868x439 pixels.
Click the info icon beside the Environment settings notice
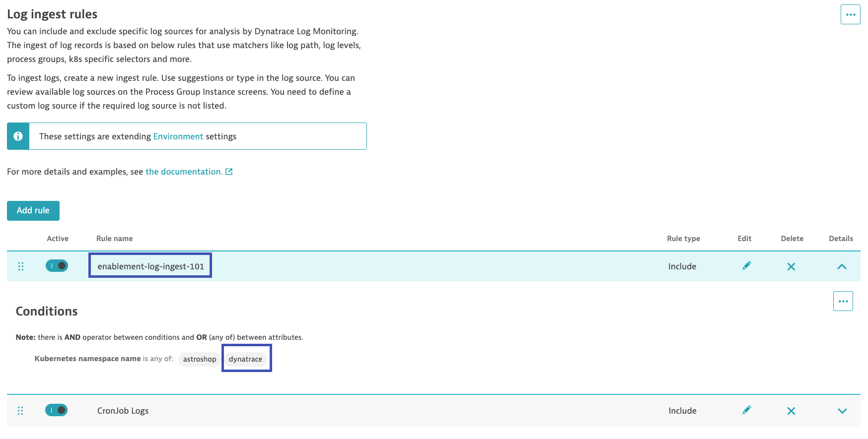(x=18, y=136)
